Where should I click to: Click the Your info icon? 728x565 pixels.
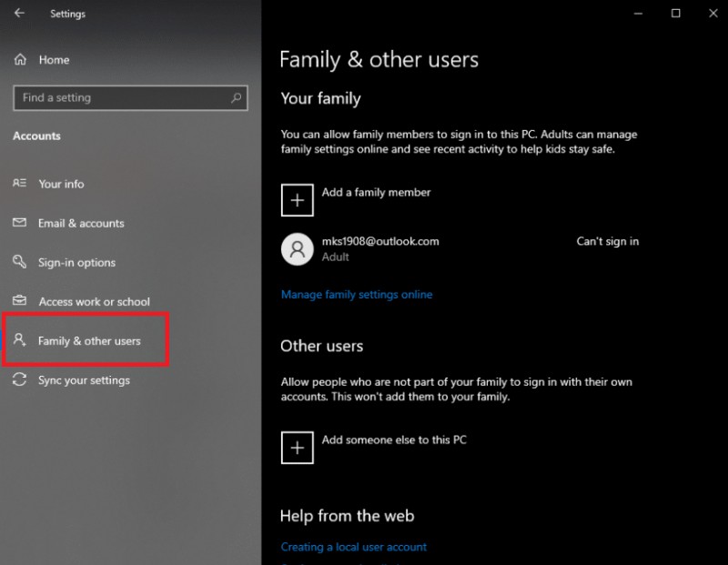point(20,184)
